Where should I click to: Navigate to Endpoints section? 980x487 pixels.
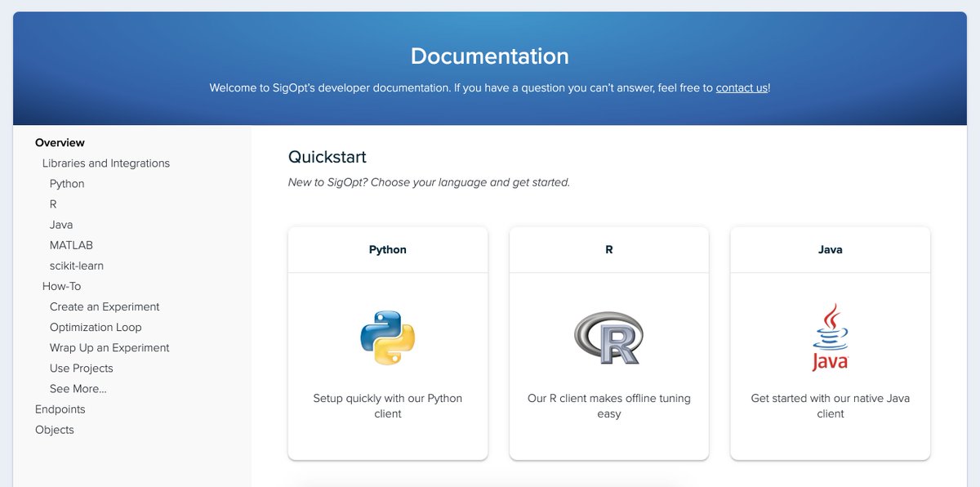[60, 409]
